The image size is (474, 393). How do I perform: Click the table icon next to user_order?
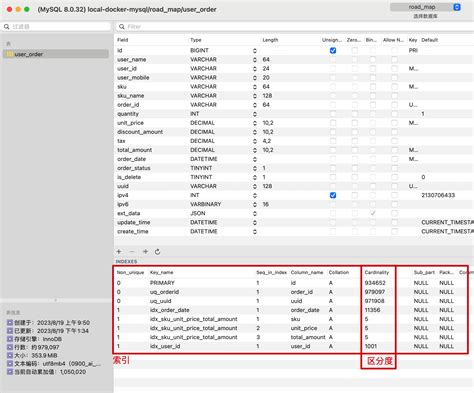(9, 54)
